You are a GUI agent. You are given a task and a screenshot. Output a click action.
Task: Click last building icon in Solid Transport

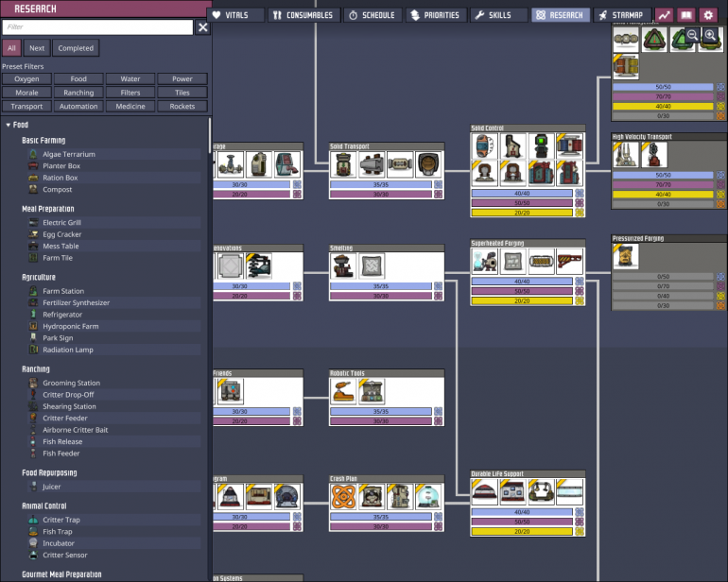point(428,164)
